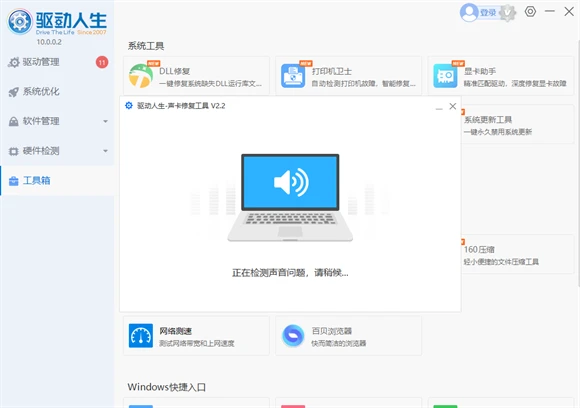The height and width of the screenshot is (408, 580).
Task: Click the laptop speaker illustration
Action: [290, 198]
